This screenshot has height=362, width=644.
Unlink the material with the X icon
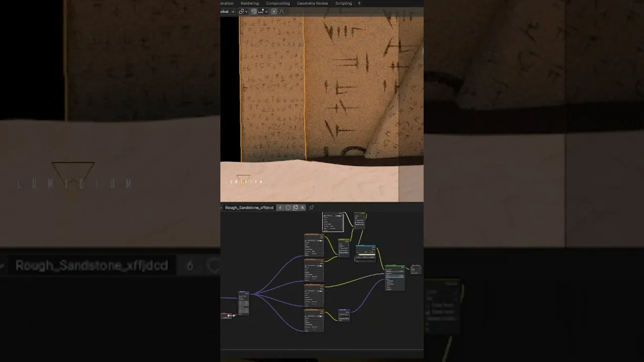(302, 208)
